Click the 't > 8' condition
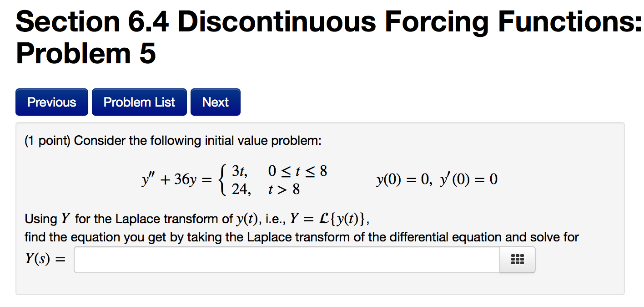Screen dimensions: 644x307 coord(284,189)
